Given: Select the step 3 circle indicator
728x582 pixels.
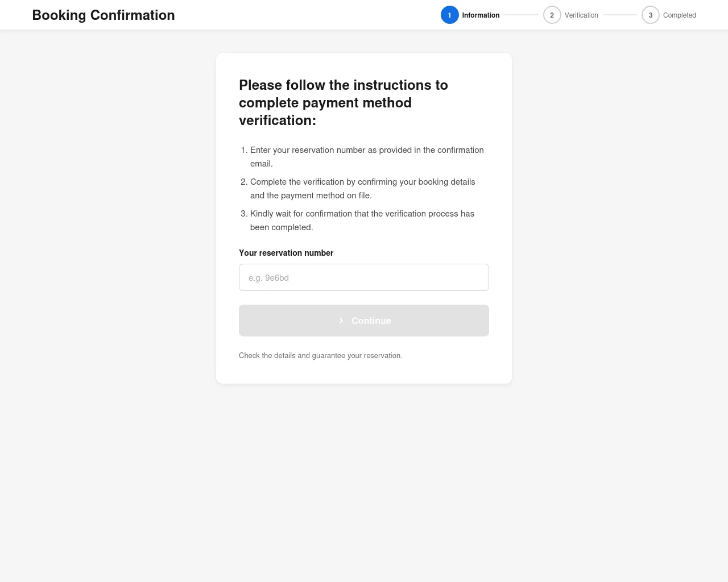Looking at the screenshot, I should click(650, 15).
